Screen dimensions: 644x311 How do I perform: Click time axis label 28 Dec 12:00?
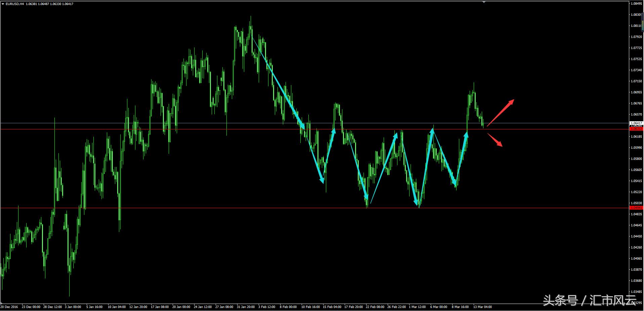[52, 307]
